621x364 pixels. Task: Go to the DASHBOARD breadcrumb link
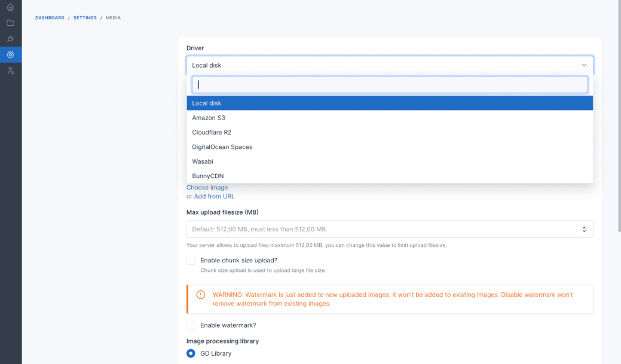[x=50, y=18]
